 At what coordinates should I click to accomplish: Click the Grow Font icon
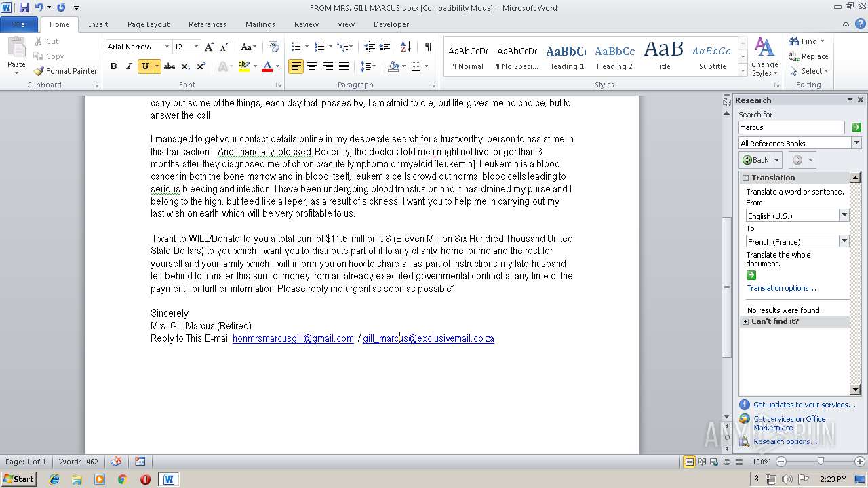pos(209,47)
